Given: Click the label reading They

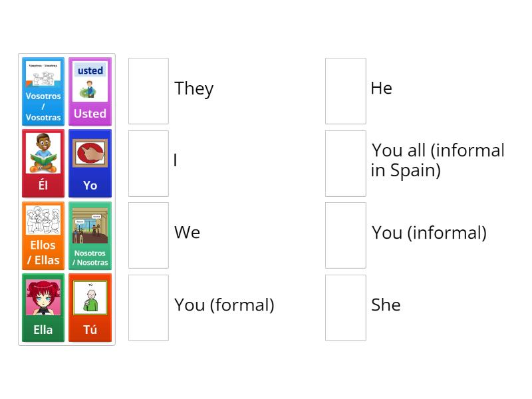Looking at the screenshot, I should coord(194,88).
